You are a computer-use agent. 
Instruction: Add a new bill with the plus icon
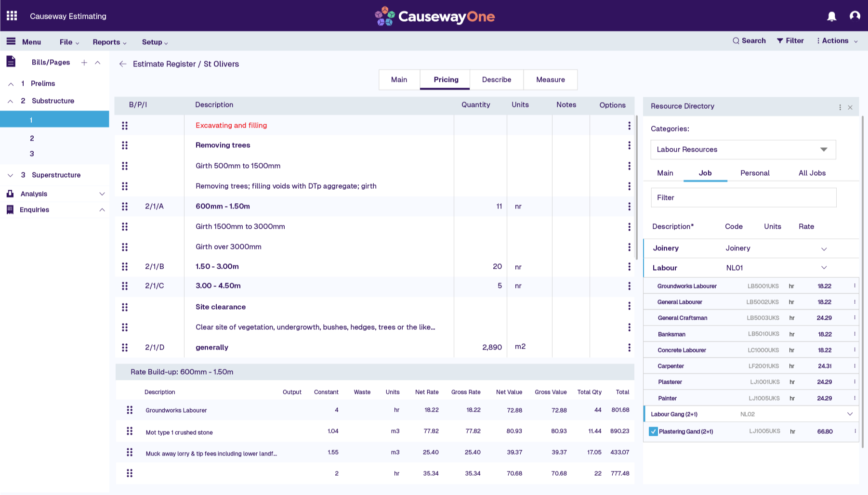(84, 62)
